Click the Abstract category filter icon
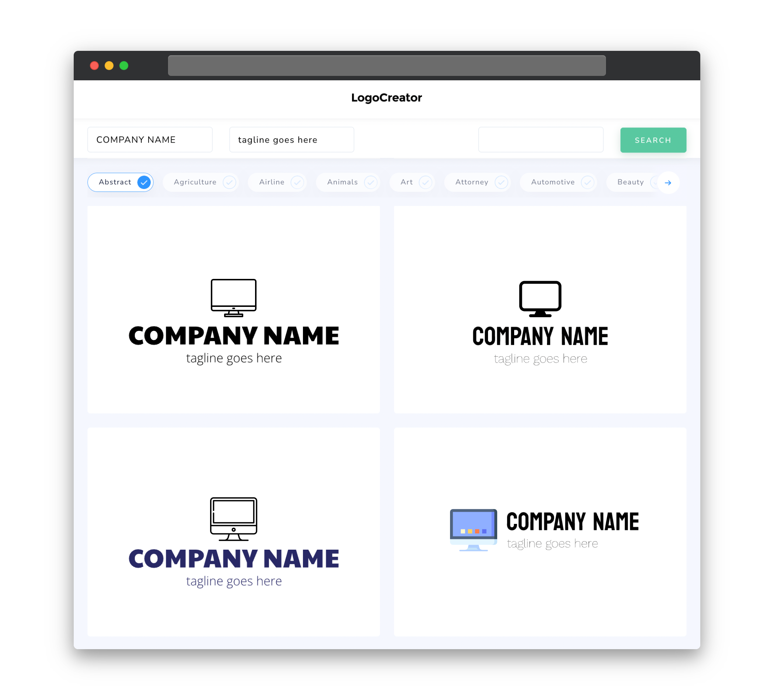 (145, 181)
